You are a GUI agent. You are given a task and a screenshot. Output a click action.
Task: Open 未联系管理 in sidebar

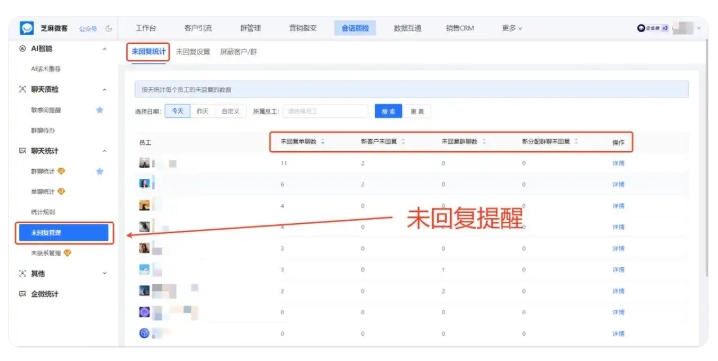tap(46, 253)
